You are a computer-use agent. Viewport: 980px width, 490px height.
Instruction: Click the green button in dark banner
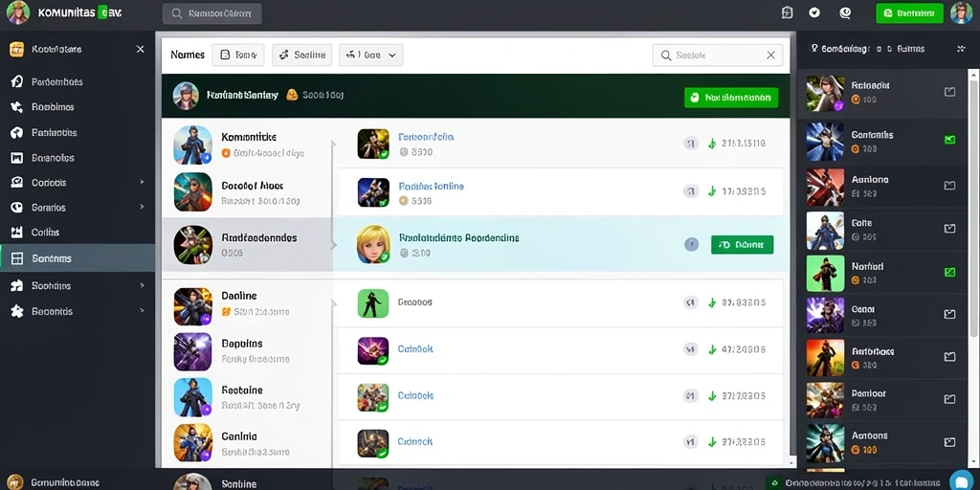coord(731,98)
